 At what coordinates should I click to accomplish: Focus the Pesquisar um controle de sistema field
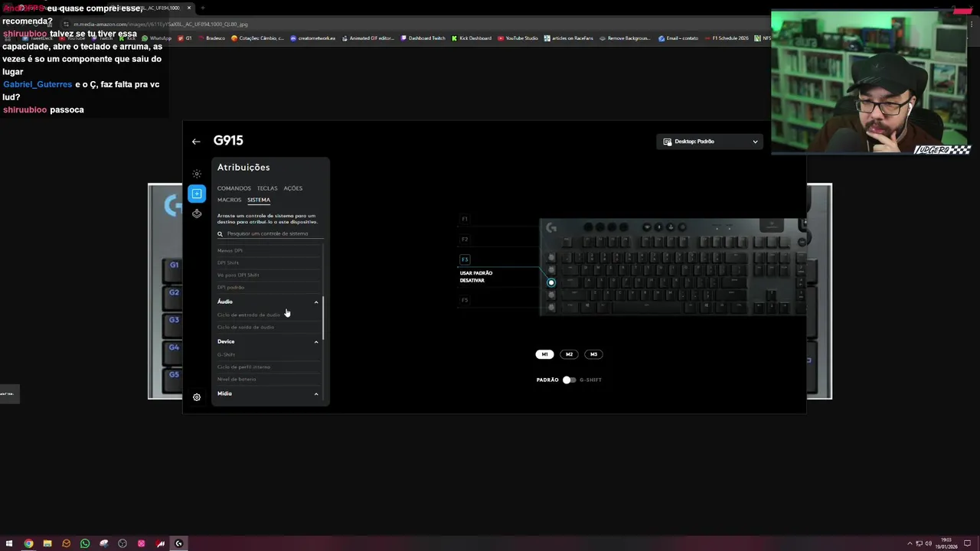(269, 233)
